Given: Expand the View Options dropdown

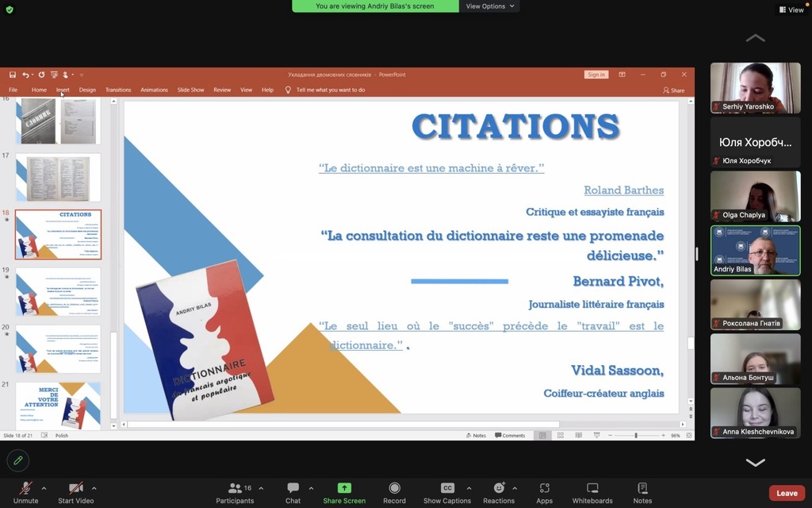Looking at the screenshot, I should pos(490,6).
